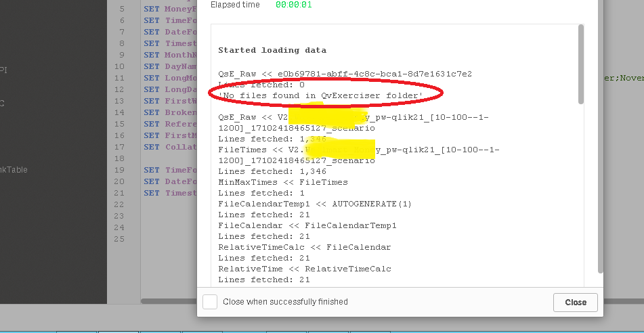Click line number 18 in script editor

click(x=119, y=158)
